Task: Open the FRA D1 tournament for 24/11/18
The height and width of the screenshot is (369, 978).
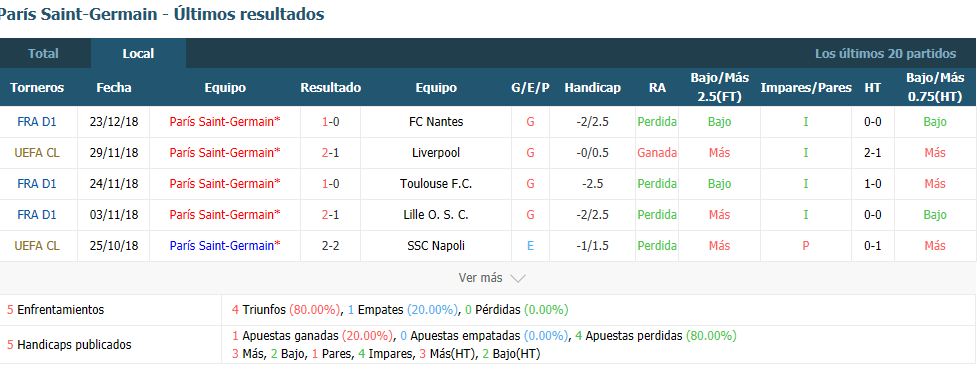Action: point(37,184)
